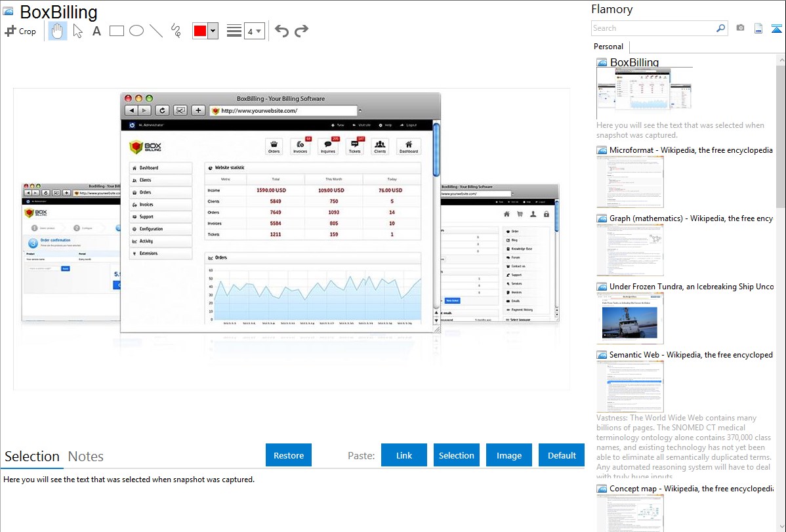The height and width of the screenshot is (532, 786).
Task: Undo the last edit
Action: [x=281, y=31]
